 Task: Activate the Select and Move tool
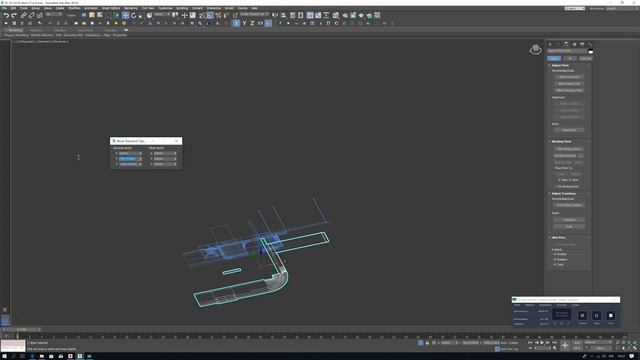(x=125, y=16)
